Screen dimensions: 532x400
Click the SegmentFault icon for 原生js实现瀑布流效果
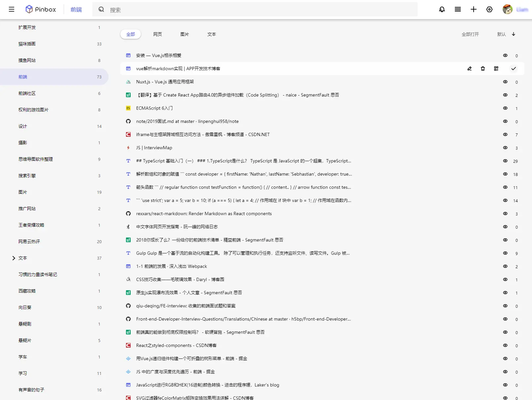[128, 293]
